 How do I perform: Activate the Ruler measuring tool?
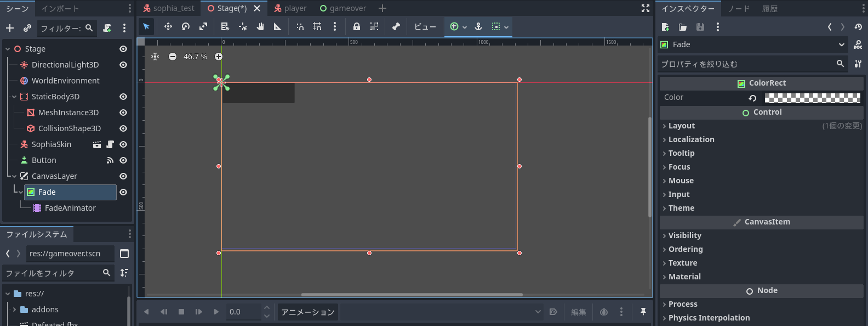click(278, 26)
